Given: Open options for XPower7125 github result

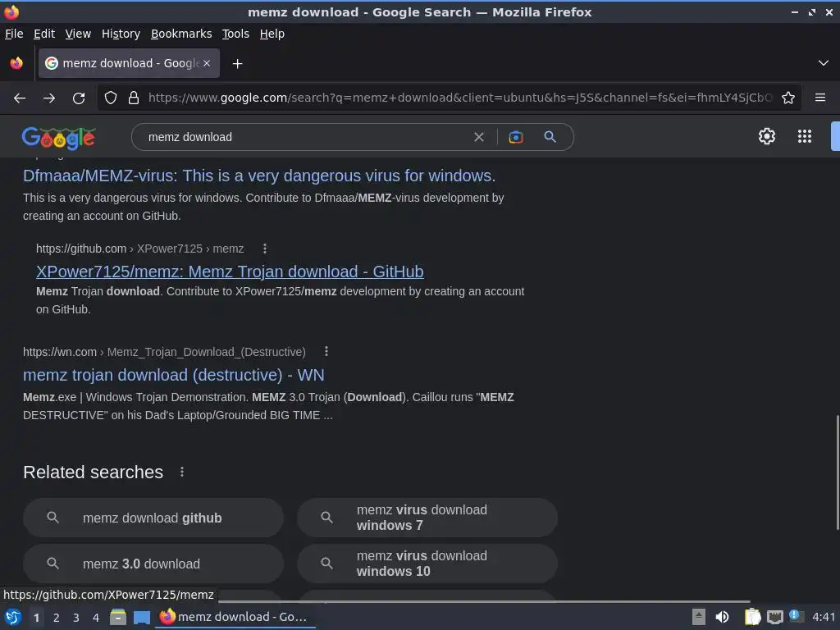Looking at the screenshot, I should [x=265, y=249].
